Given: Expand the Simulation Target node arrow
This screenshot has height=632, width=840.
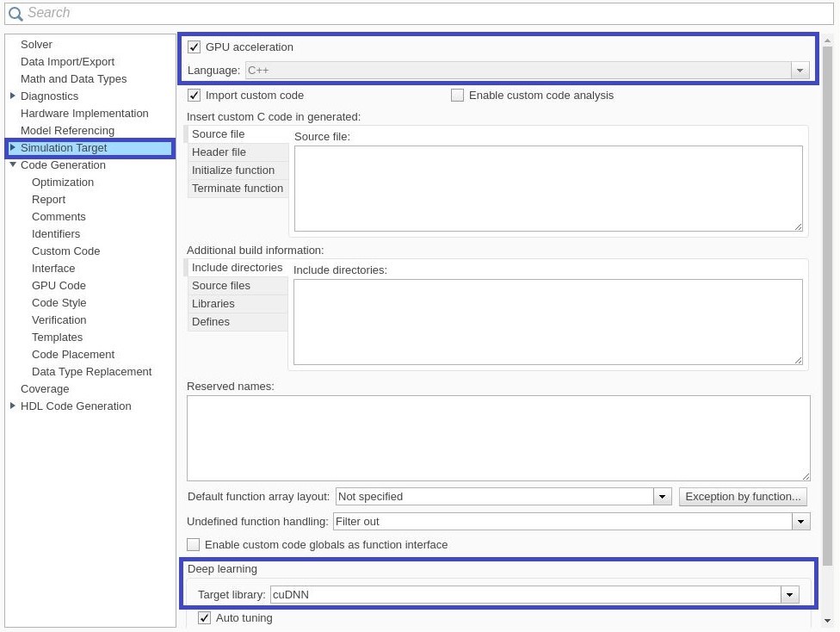Looking at the screenshot, I should click(12, 147).
